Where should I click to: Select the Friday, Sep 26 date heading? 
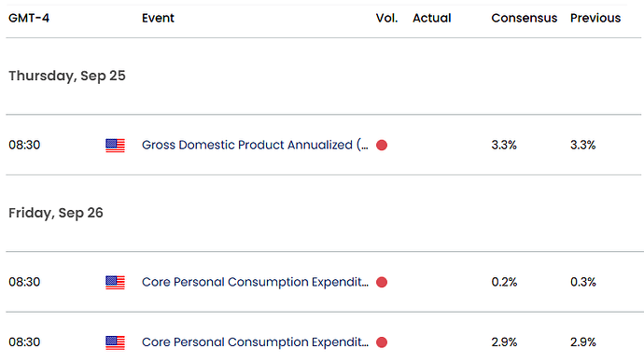(x=56, y=213)
